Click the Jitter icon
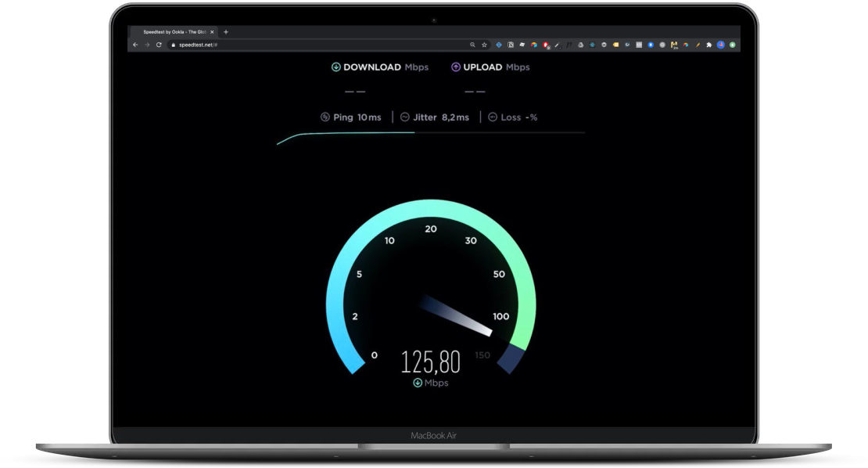 405,117
